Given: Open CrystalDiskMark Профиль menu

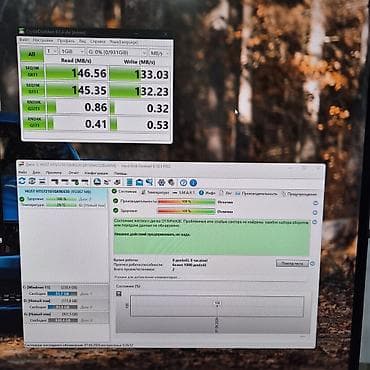Looking at the screenshot, I should 66,41.
